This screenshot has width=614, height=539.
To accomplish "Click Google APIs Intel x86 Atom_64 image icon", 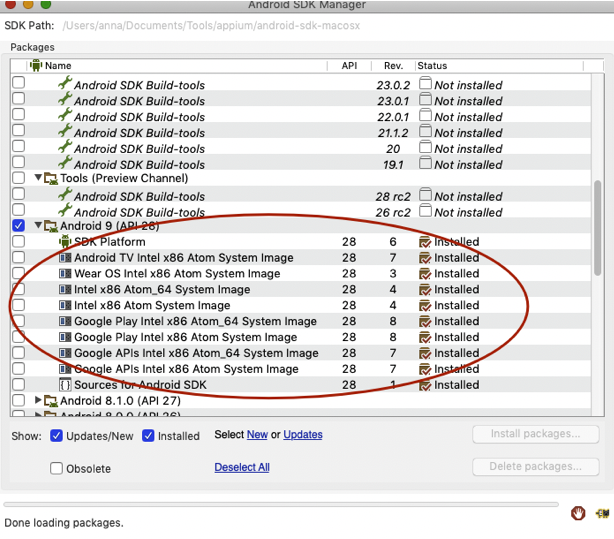I will [x=65, y=353].
